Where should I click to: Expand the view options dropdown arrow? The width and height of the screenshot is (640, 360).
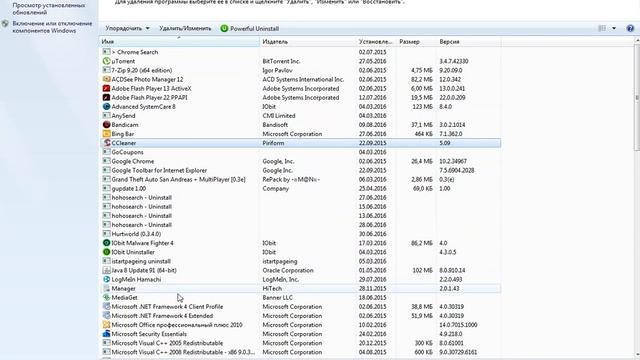pyautogui.click(x=614, y=28)
